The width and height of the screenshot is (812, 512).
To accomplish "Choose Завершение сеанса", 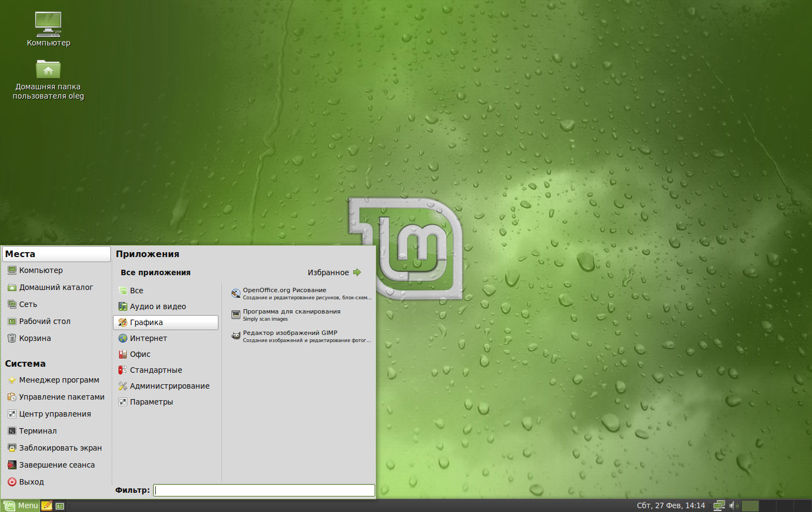I will point(56,465).
